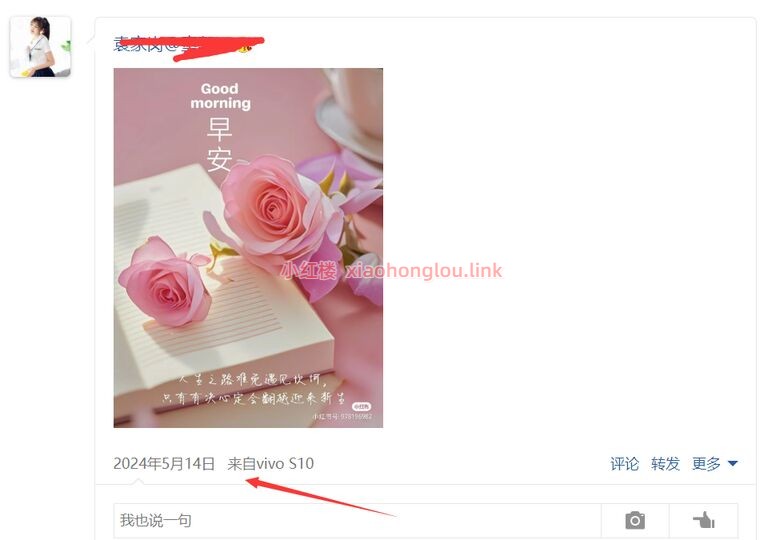The height and width of the screenshot is (540, 780).
Task: Focus the 我也说一句 comment box
Action: point(357,520)
